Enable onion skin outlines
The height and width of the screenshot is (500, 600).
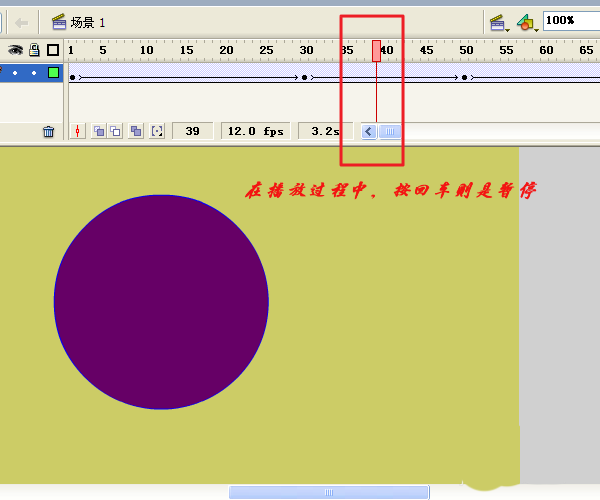115,131
